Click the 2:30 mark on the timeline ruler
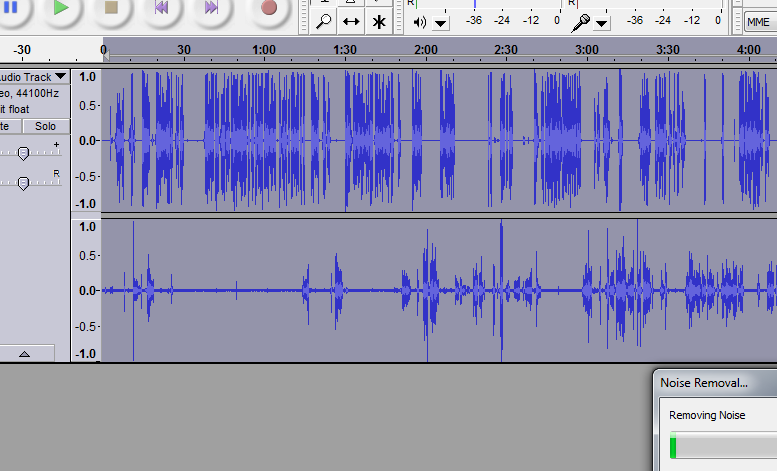777x471 pixels. (x=506, y=50)
